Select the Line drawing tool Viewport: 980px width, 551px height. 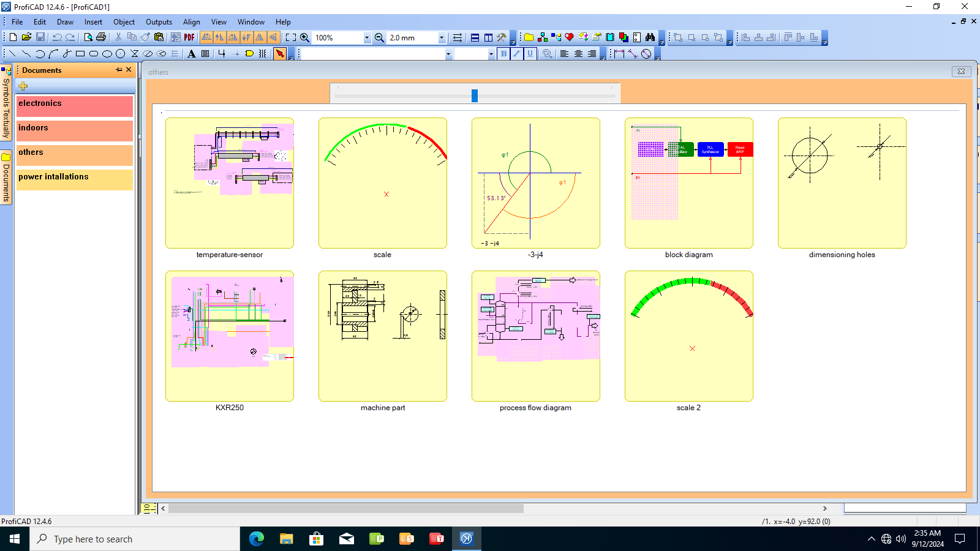click(x=12, y=54)
